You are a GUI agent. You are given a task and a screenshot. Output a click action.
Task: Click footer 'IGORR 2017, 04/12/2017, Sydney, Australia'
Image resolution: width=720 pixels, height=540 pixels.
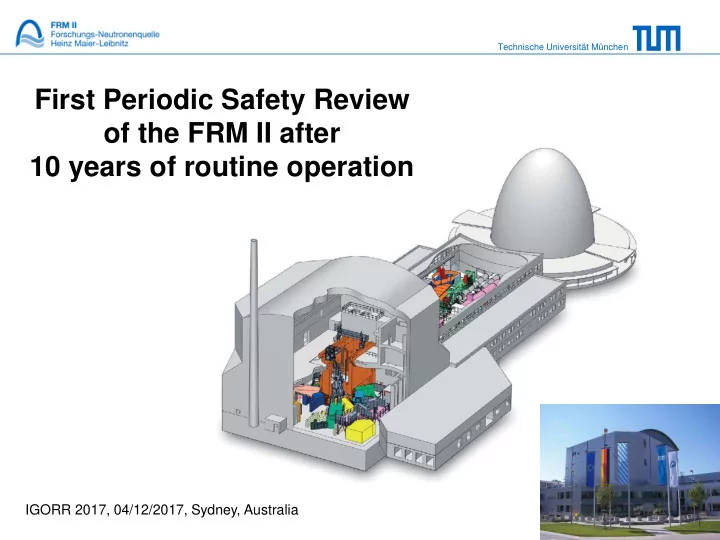click(162, 510)
